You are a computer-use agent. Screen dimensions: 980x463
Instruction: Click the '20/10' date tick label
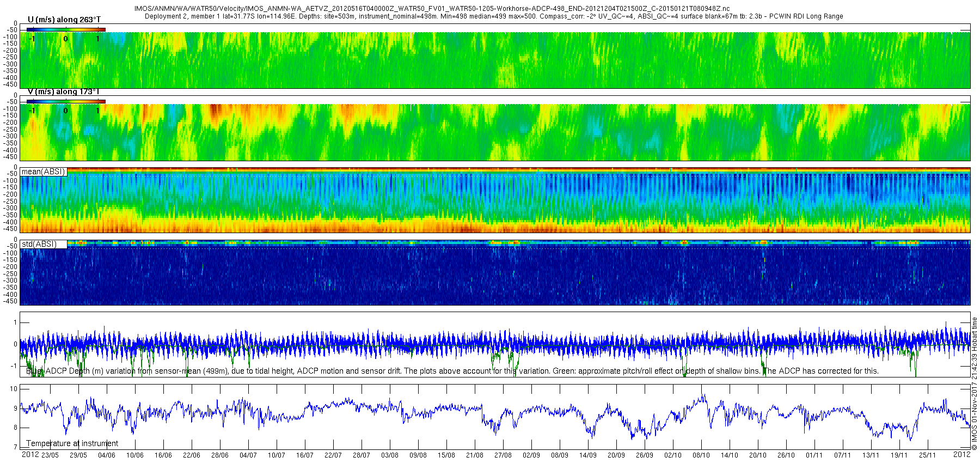coord(758,455)
